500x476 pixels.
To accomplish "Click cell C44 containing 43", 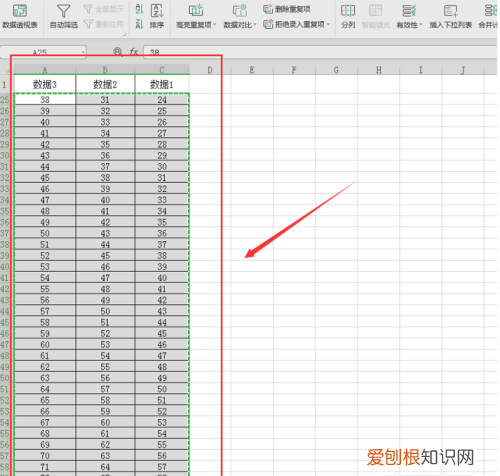I will [162, 311].
